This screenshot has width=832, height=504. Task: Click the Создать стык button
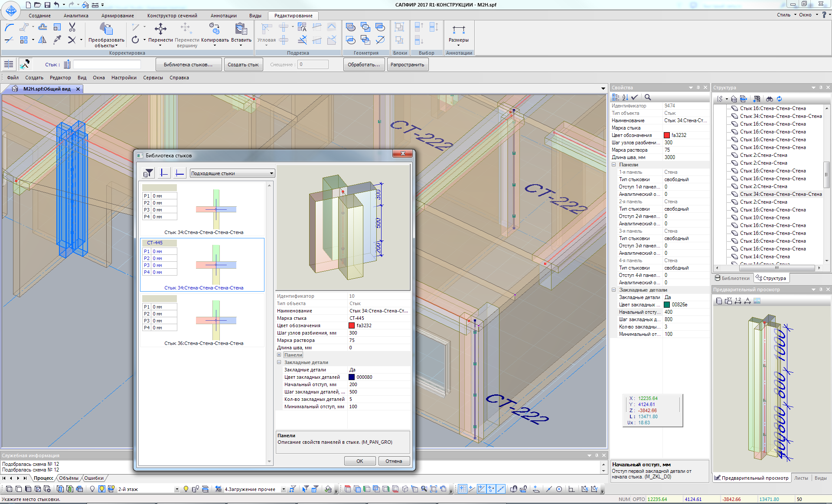click(243, 65)
